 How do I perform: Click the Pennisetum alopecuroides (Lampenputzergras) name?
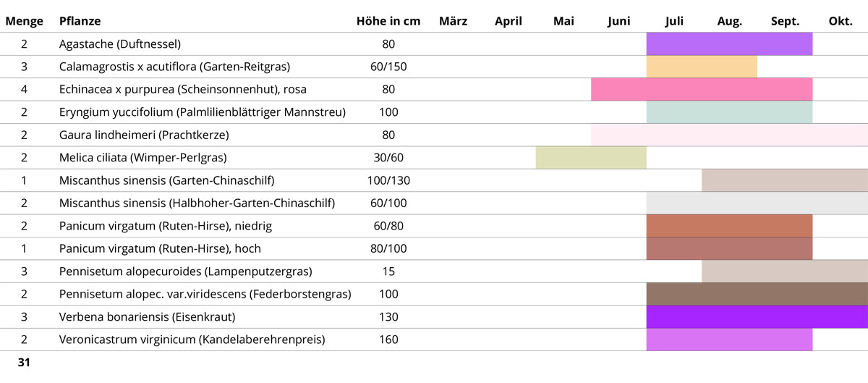tap(185, 272)
